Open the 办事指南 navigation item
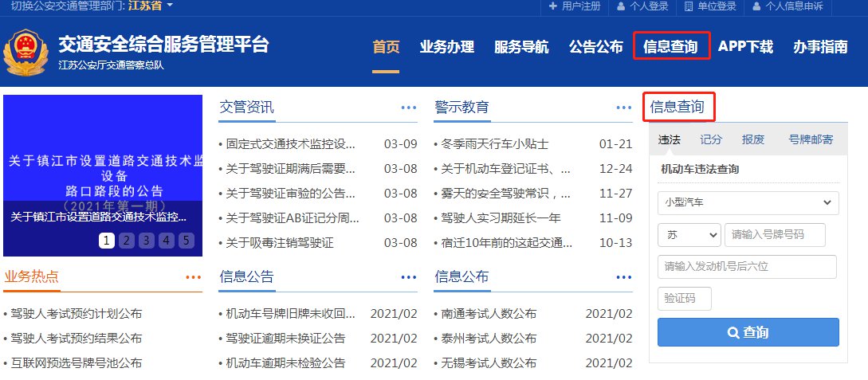Screen dimensions: 868x380 point(820,47)
